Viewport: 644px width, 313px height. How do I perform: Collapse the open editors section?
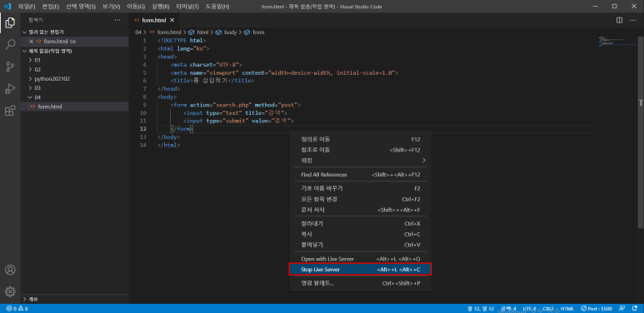tap(24, 32)
